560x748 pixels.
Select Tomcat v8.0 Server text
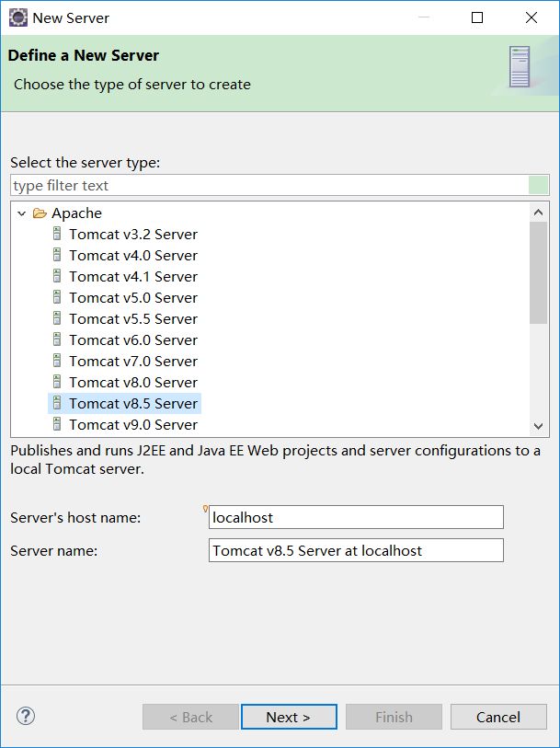pos(133,382)
